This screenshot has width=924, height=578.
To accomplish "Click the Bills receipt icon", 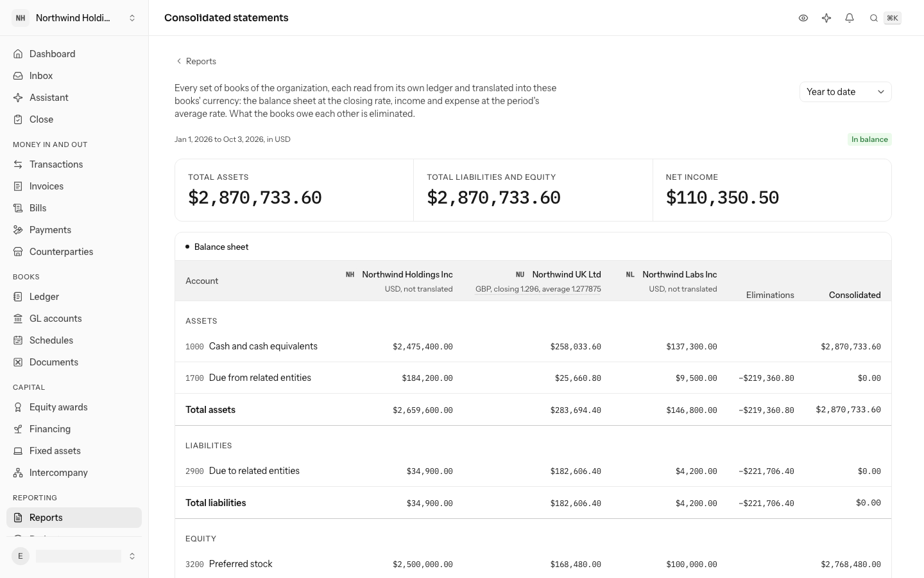I will coord(18,208).
